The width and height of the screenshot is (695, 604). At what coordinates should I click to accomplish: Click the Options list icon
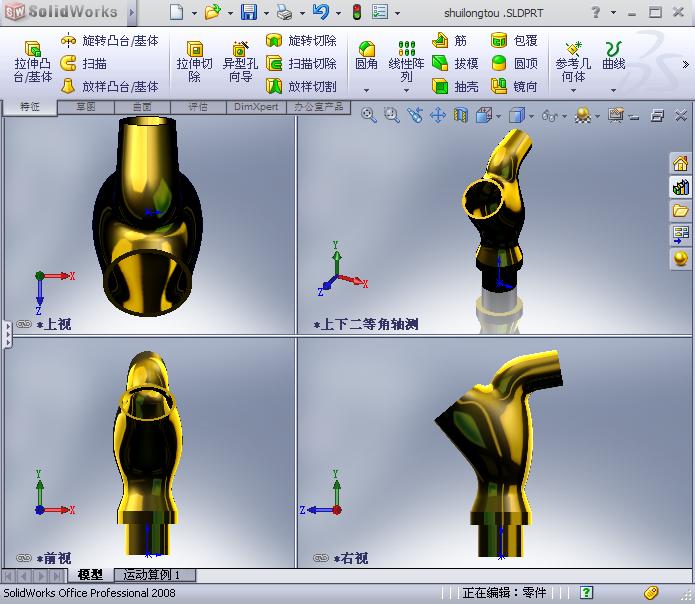380,12
